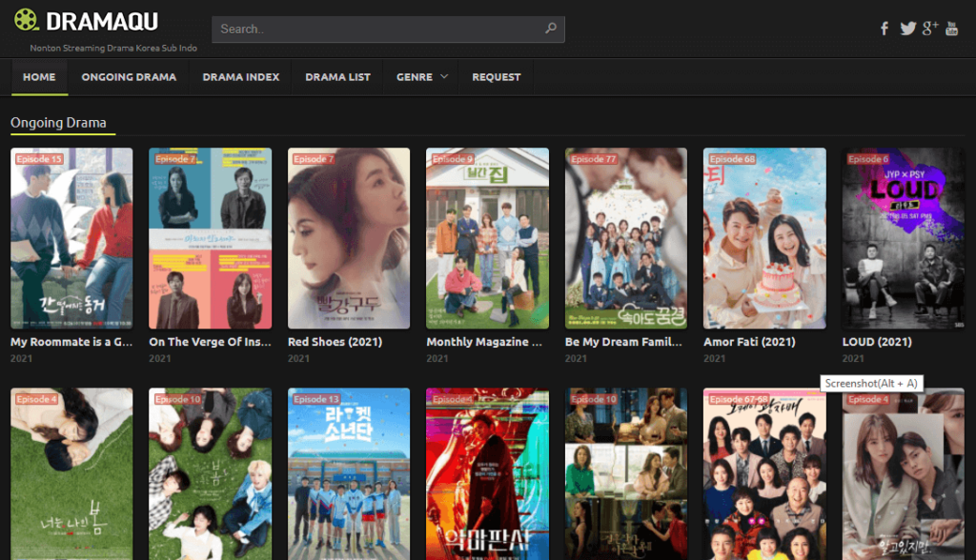Click the search magnifier icon
The image size is (976, 560).
pos(550,28)
